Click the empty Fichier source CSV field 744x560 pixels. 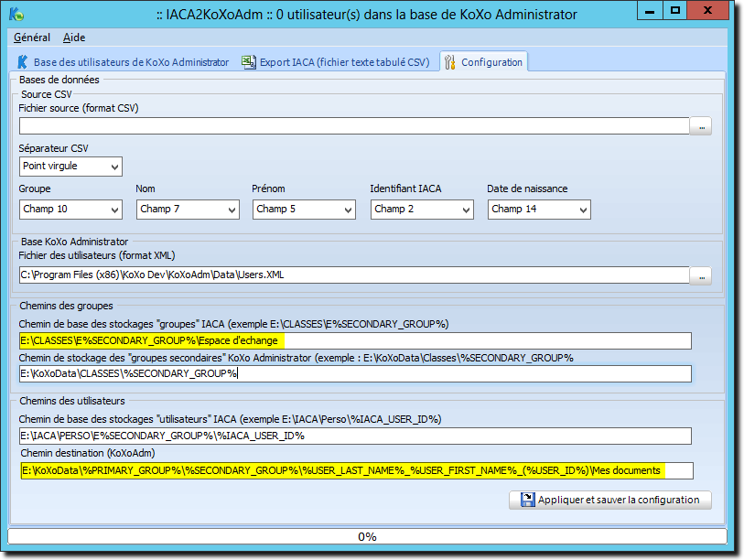(x=354, y=126)
